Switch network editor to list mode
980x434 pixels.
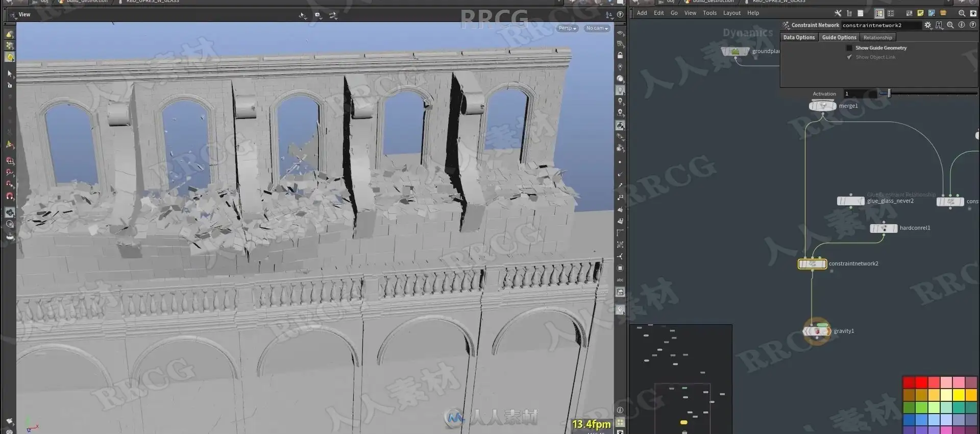tap(861, 13)
